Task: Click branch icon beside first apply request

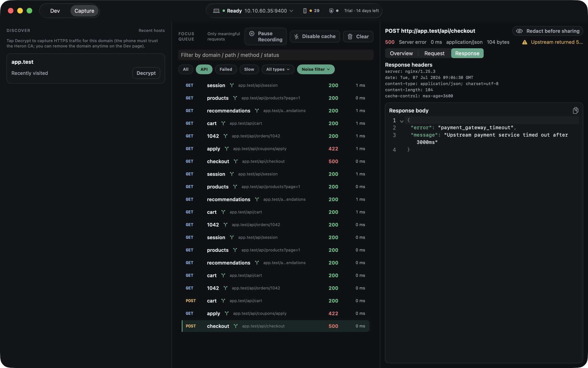Action: (x=227, y=149)
